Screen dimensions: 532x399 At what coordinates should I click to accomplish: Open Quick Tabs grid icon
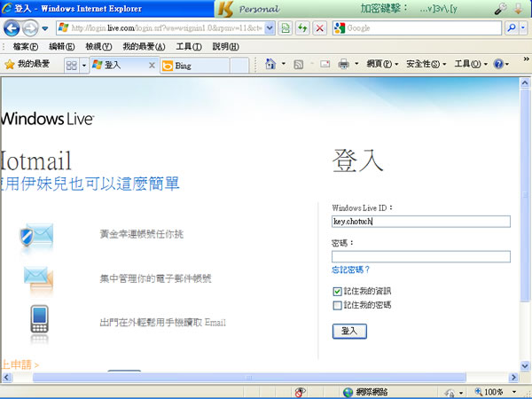[70, 65]
